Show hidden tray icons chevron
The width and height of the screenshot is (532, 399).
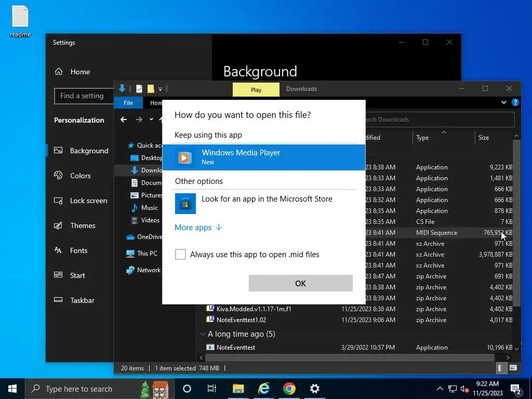coord(440,389)
